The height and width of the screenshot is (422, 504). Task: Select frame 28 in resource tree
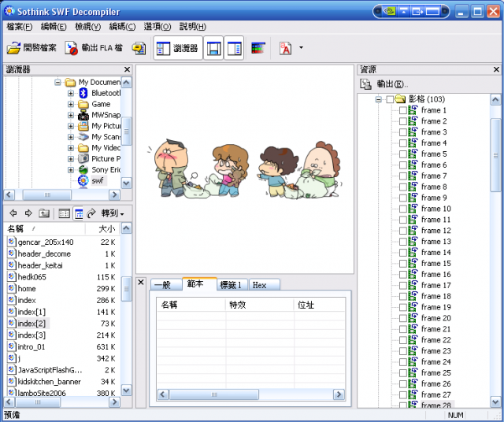click(435, 405)
